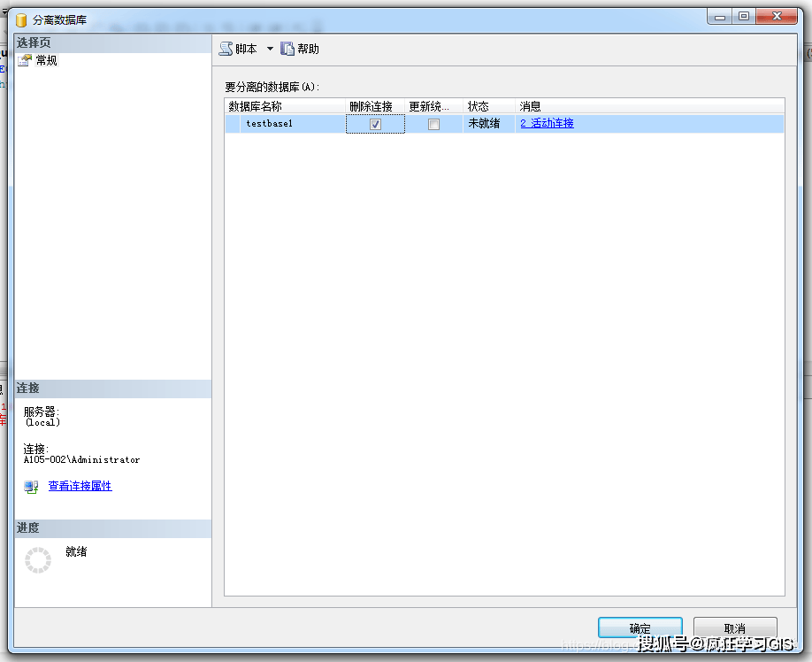
Task: Maximize the 分离数据库 window
Action: point(744,17)
